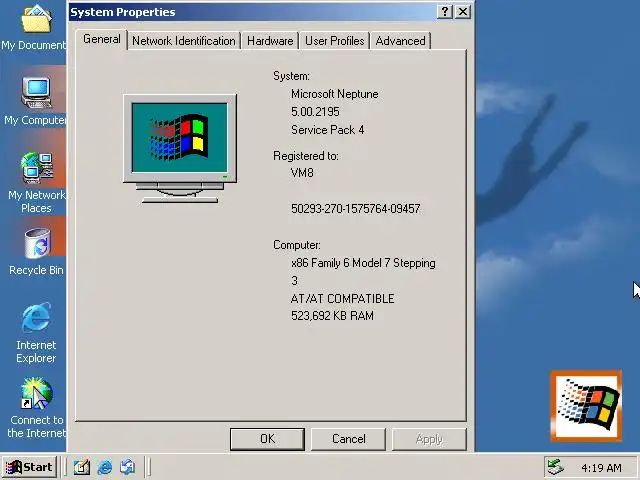Click Show Desktop quick launch icon
Viewport: 640px width, 480px height.
pyautogui.click(x=82, y=467)
